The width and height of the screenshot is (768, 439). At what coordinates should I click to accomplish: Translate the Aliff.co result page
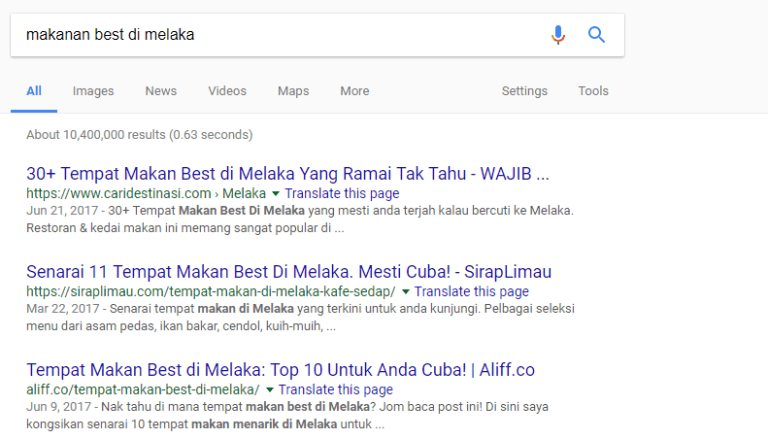pos(336,389)
